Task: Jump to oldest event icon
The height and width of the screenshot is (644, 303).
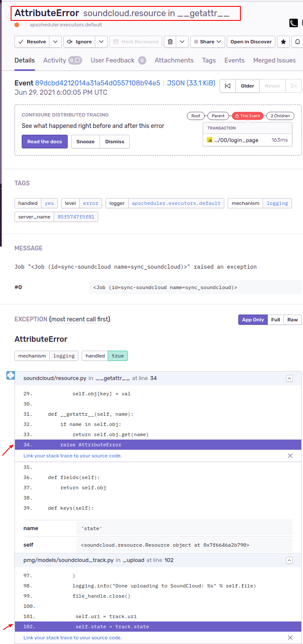Action: 228,86
